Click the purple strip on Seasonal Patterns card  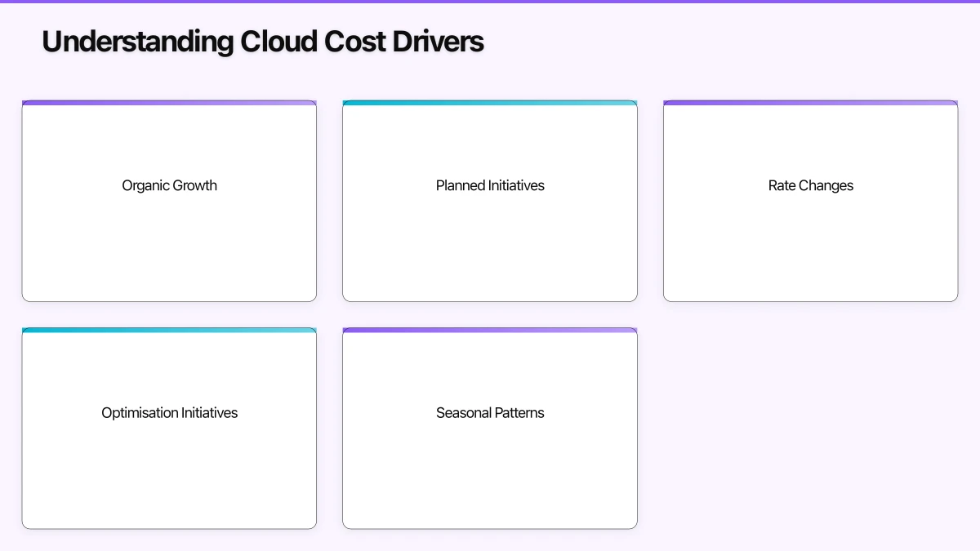[490, 331]
